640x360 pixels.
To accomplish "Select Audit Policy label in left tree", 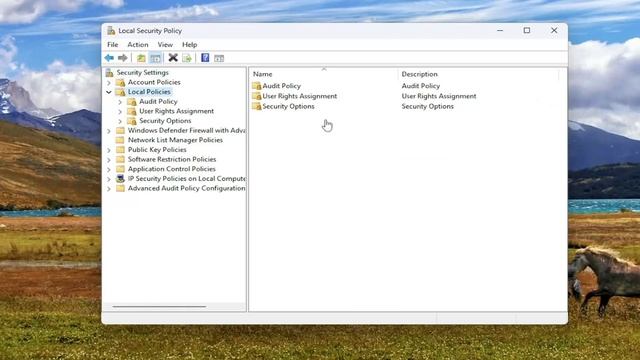I will pyautogui.click(x=158, y=102).
